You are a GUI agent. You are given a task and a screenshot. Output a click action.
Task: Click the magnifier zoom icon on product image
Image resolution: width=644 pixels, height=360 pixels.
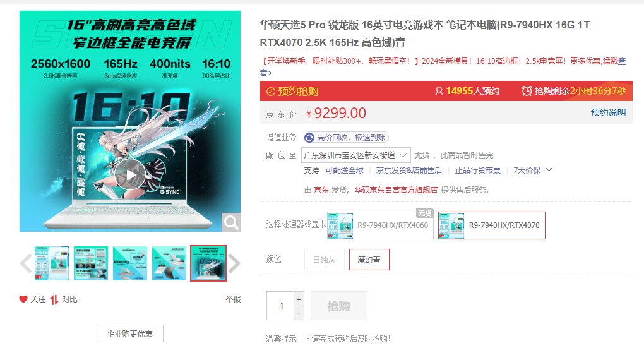tap(231, 222)
